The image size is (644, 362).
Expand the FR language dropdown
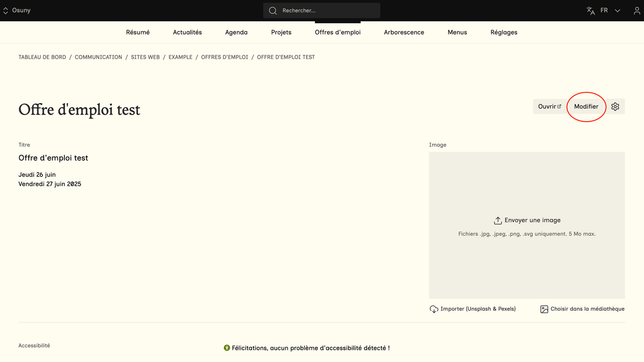point(617,11)
